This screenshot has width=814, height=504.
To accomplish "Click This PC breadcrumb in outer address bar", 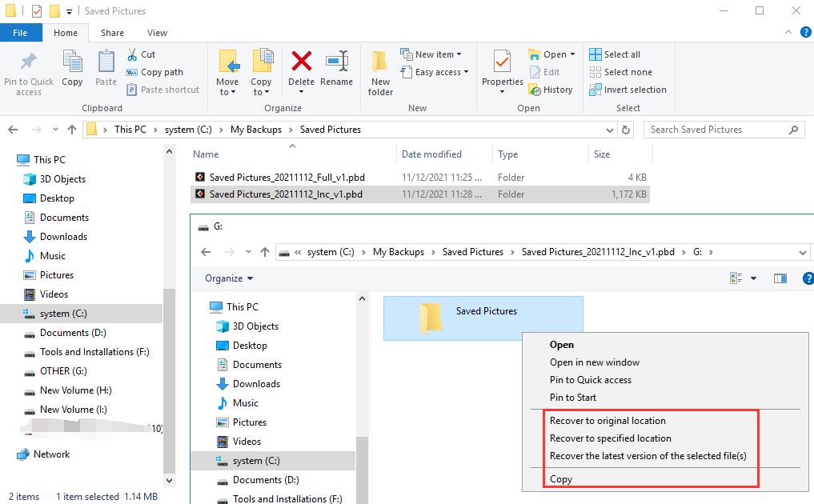I will pyautogui.click(x=130, y=130).
